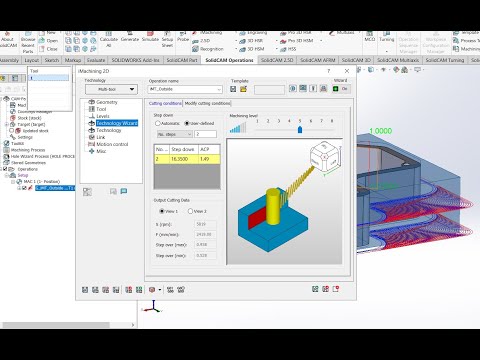Image resolution: width=480 pixels, height=360 pixels.
Task: Select Technology Wizard in the tree
Action: coord(117,123)
